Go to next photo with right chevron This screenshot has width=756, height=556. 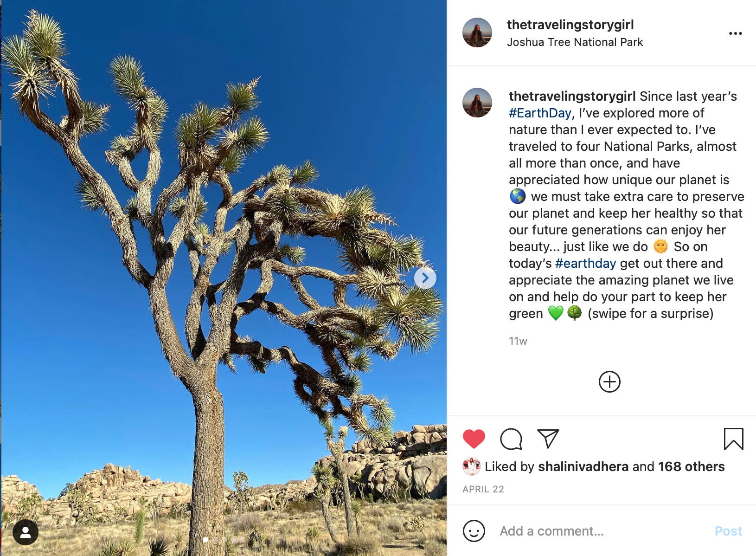pyautogui.click(x=425, y=278)
